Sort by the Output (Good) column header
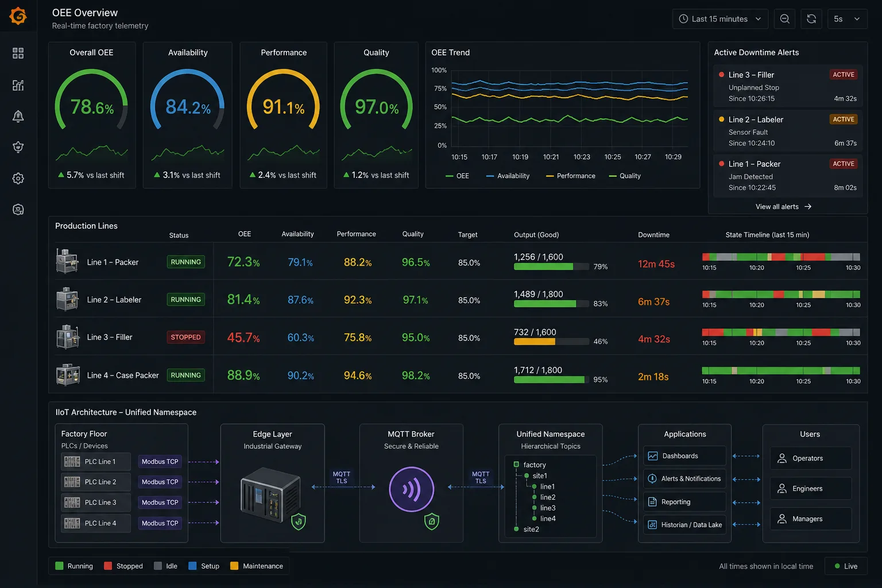This screenshot has height=588, width=882. (x=536, y=235)
